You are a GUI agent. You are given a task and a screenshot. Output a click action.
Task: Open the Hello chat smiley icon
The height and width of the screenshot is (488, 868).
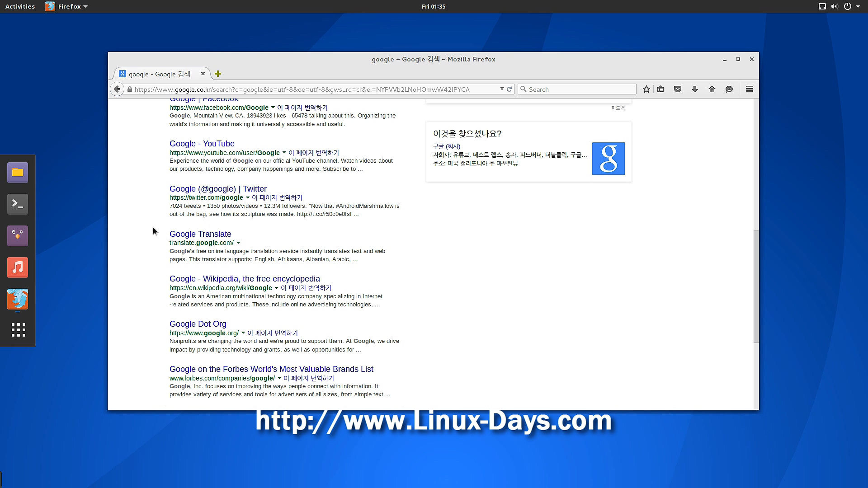pos(729,89)
